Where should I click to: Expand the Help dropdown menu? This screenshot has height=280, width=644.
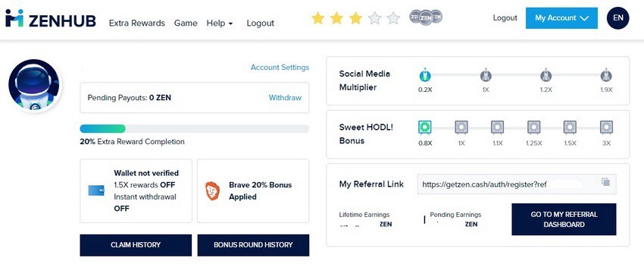click(220, 23)
